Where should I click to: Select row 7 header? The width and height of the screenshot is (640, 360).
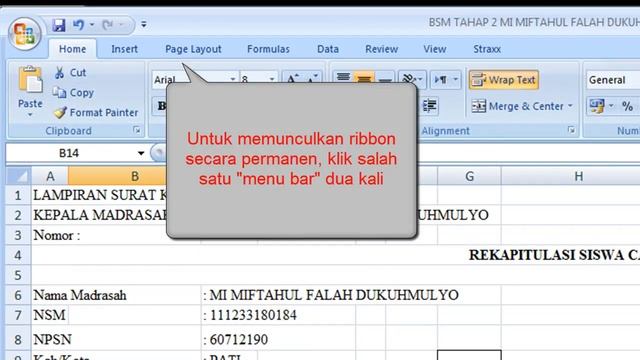(18, 315)
